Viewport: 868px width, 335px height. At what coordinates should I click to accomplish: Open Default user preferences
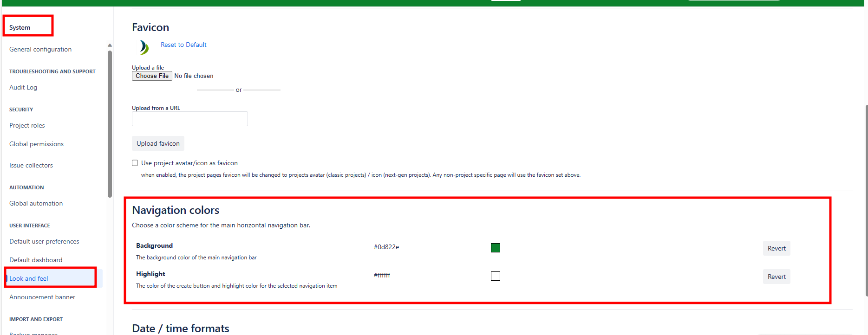point(44,242)
